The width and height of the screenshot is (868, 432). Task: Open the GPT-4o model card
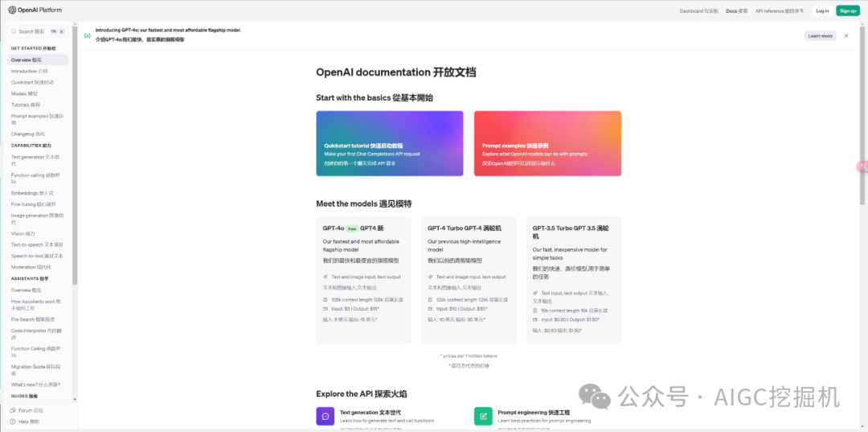coord(364,280)
